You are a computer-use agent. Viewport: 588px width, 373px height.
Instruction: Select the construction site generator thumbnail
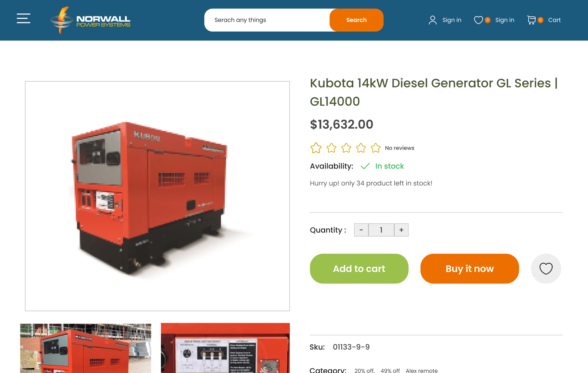point(85,348)
